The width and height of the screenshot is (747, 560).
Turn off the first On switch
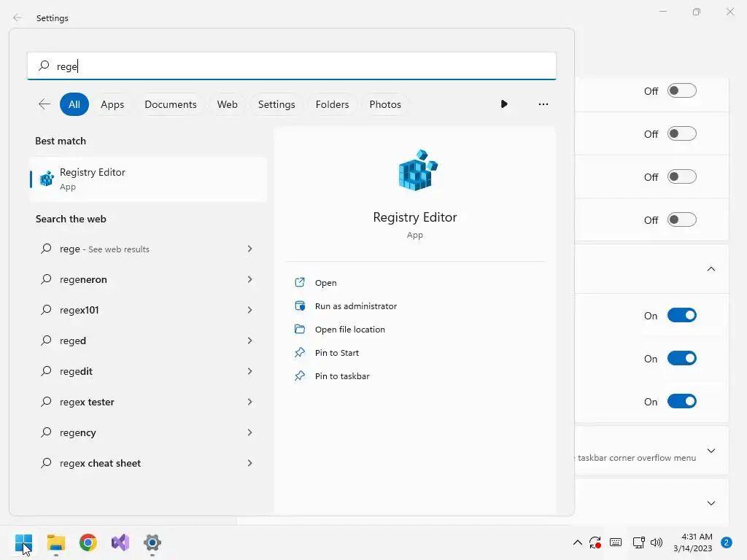tap(682, 315)
